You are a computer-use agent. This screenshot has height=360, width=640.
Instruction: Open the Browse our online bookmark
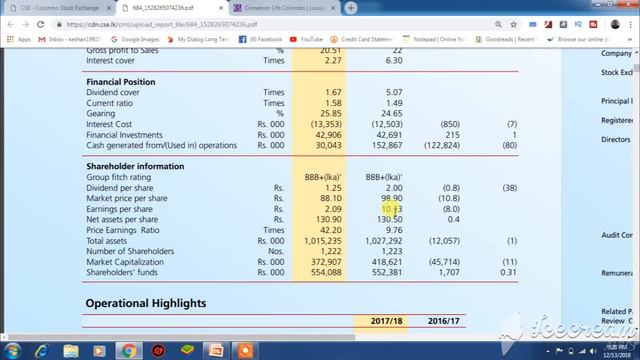[x=579, y=39]
